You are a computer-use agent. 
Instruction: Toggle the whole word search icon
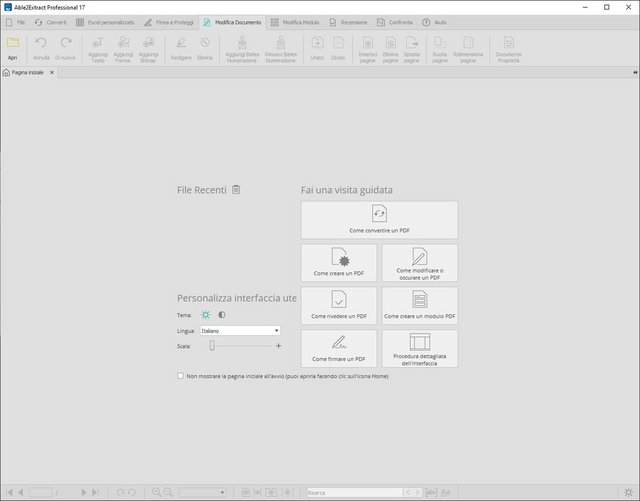pyautogui.click(x=431, y=492)
